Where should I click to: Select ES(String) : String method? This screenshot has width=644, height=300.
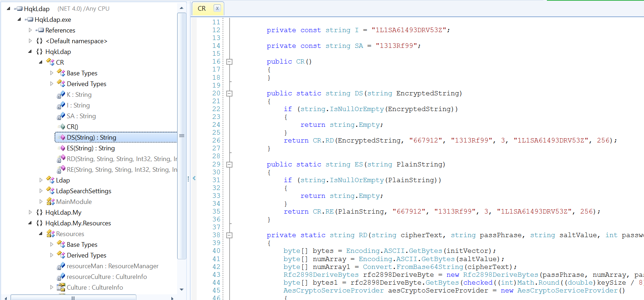pos(91,148)
